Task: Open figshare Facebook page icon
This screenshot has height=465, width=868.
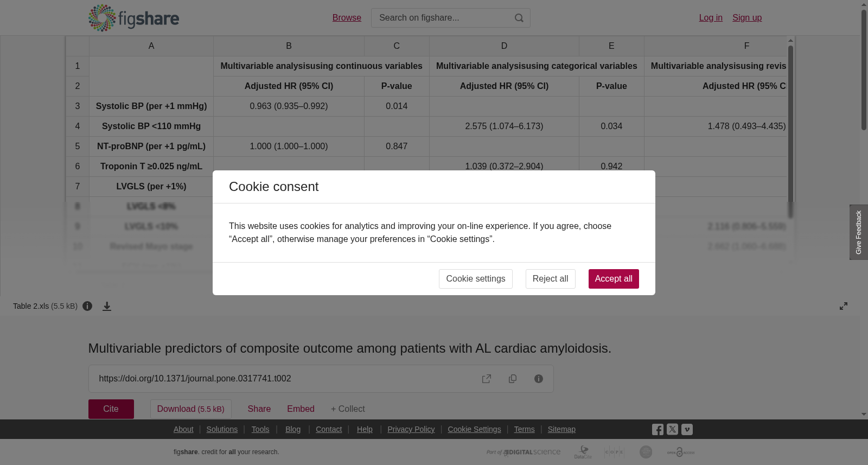Action: (658, 429)
